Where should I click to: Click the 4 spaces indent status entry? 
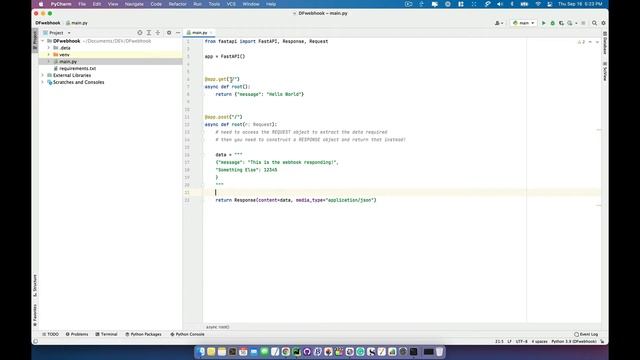coord(539,342)
